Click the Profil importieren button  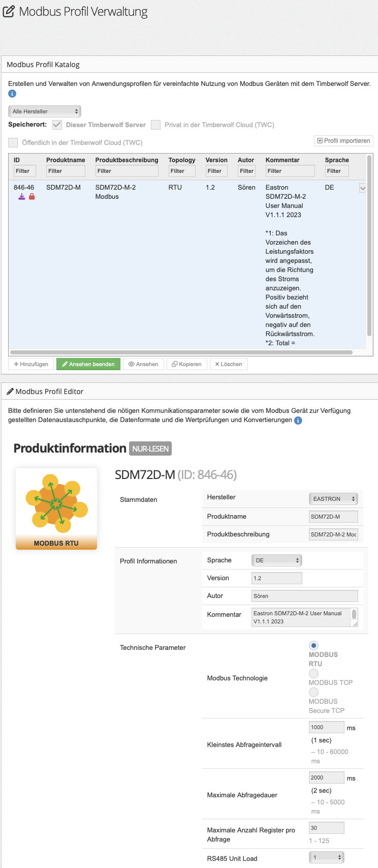(x=344, y=141)
